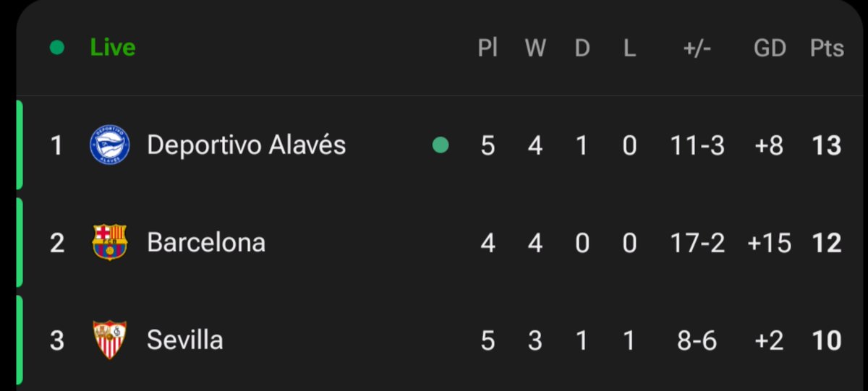868x391 pixels.
Task: Sort by the L column header
Action: coord(629,48)
